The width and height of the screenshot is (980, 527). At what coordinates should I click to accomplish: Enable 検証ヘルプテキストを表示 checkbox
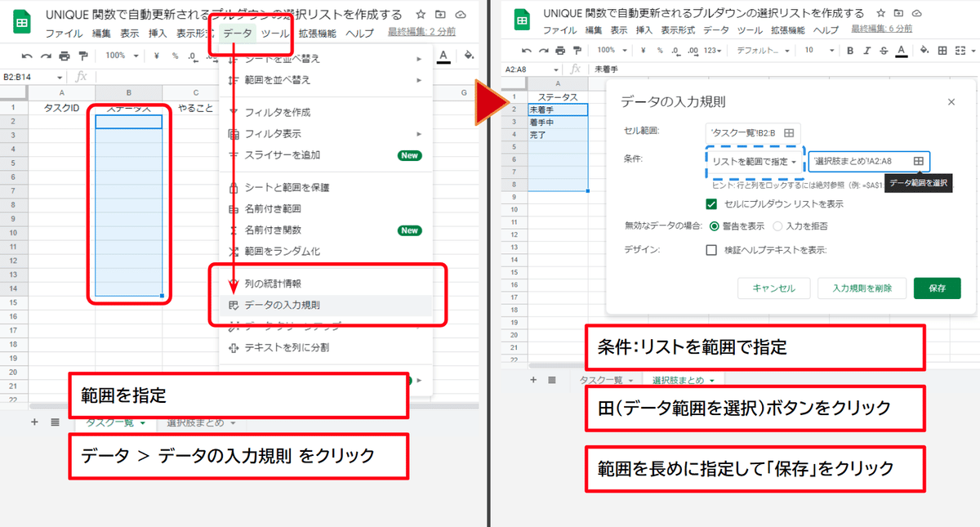coord(713,249)
